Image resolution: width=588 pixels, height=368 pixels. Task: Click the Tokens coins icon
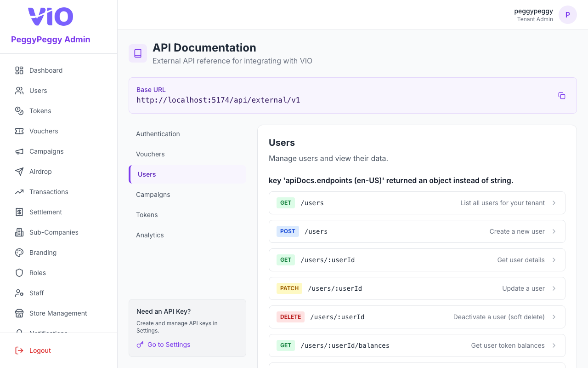(19, 111)
